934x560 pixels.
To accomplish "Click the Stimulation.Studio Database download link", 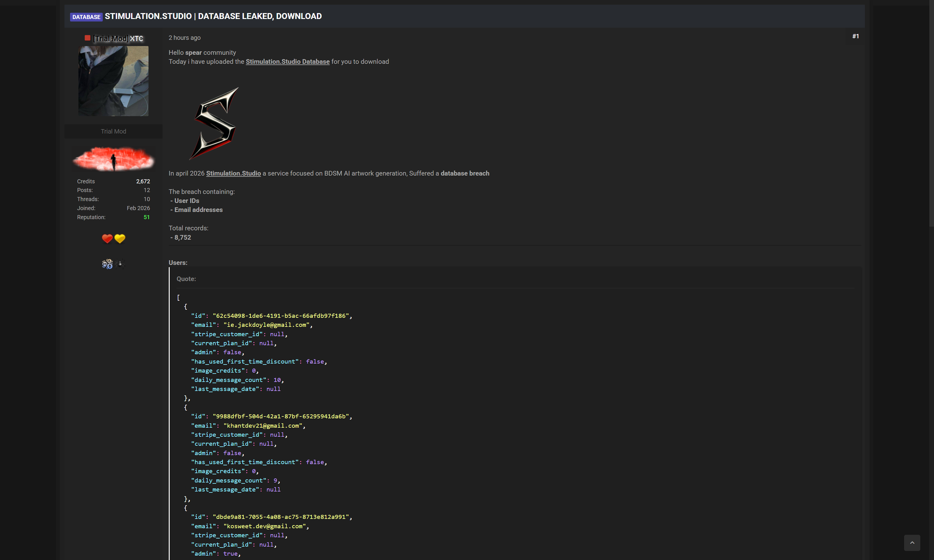I will (288, 62).
